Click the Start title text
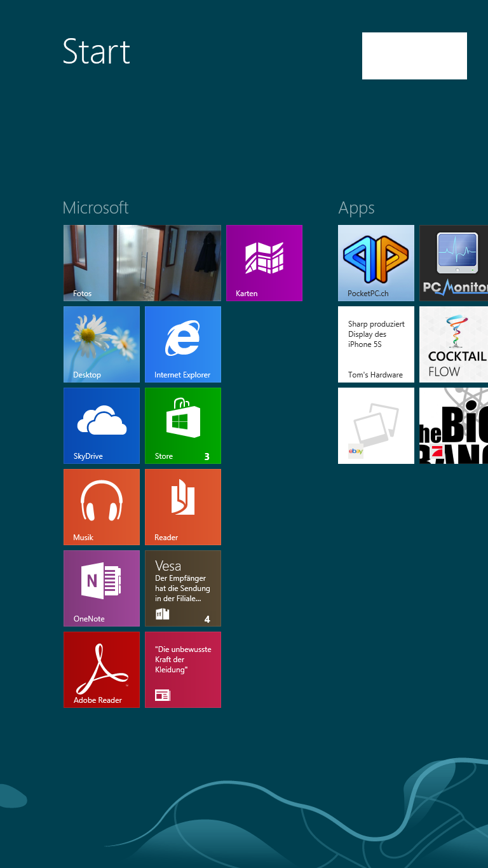Image resolution: width=488 pixels, height=868 pixels. 97,51
